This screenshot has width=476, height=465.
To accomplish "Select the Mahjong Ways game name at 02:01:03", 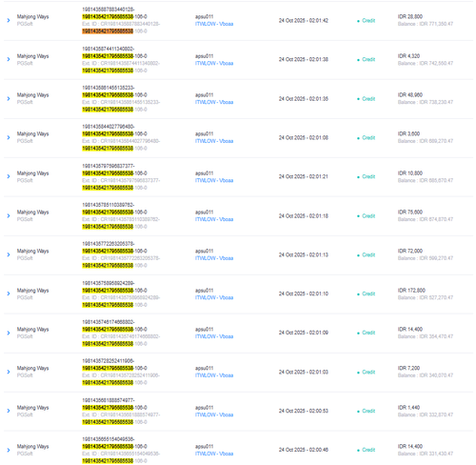I will tap(33, 368).
